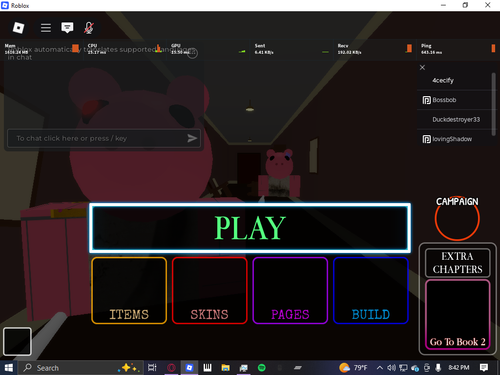Viewport: 500px width, 375px height.
Task: Open the piano app in taskbar
Action: coord(207,368)
